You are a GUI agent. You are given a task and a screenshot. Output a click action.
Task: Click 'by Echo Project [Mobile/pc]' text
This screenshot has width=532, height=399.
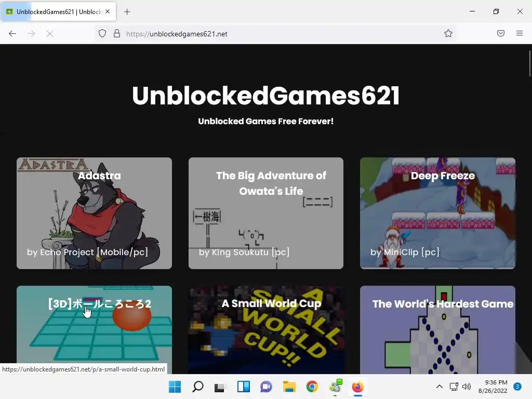87,252
